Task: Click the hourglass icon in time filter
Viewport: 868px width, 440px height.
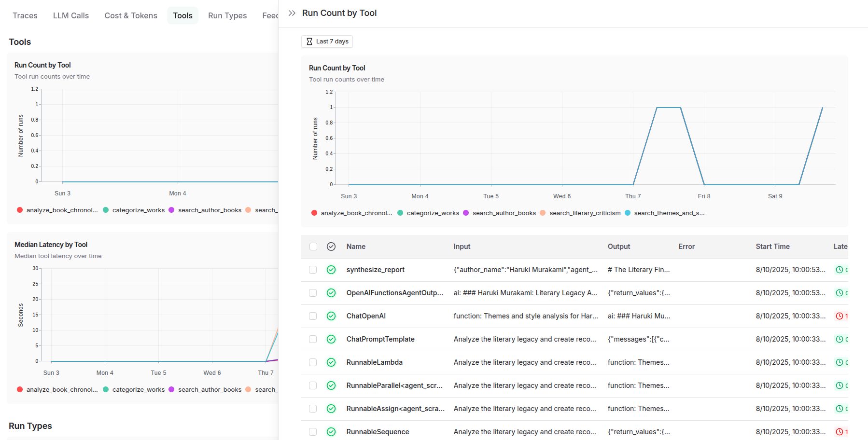Action: pos(309,41)
